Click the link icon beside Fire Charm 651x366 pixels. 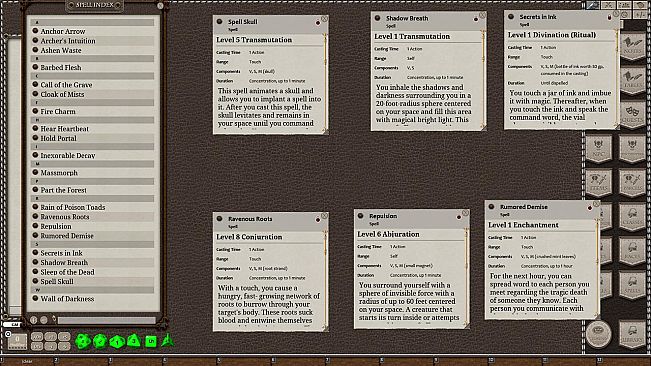pos(35,111)
